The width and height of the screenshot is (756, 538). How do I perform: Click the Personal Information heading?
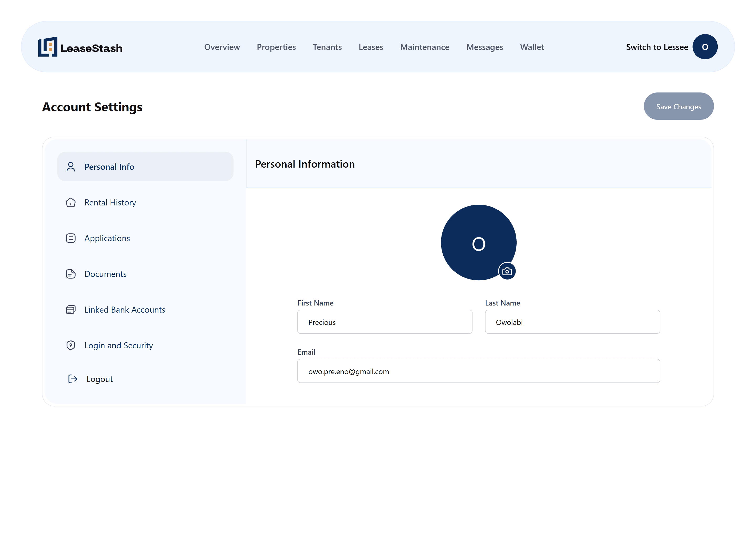(x=304, y=164)
